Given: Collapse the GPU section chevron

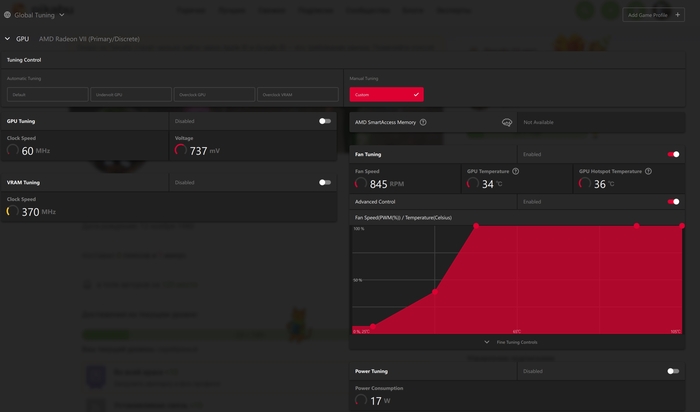Looking at the screenshot, I should 8,39.
